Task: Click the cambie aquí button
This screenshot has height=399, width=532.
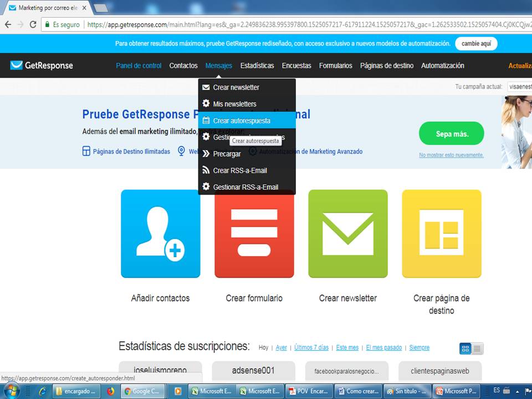Action: coord(476,44)
